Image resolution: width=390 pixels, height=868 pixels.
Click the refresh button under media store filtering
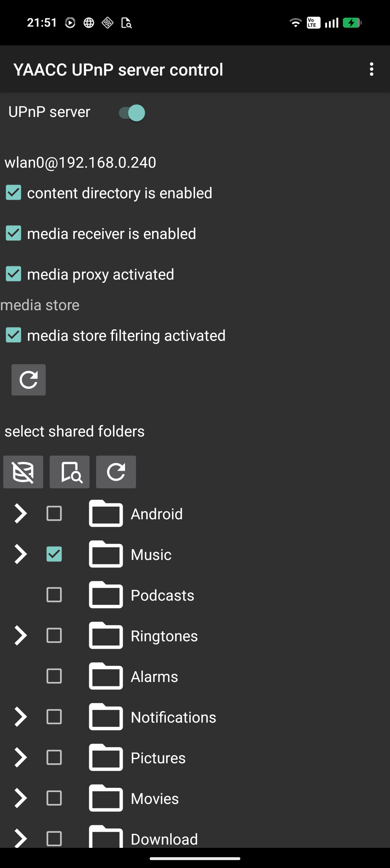pyautogui.click(x=28, y=380)
